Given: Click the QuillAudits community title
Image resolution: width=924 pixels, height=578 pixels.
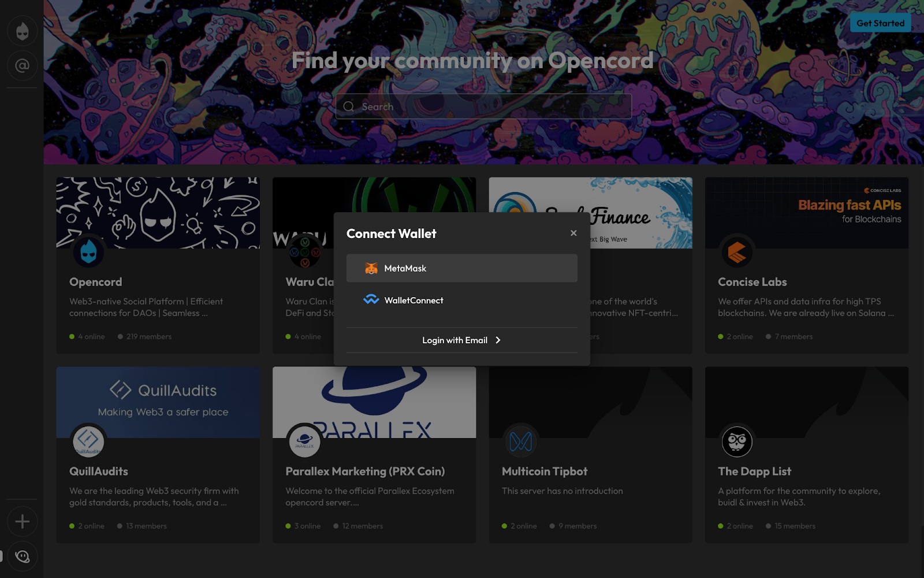Looking at the screenshot, I should click(99, 472).
